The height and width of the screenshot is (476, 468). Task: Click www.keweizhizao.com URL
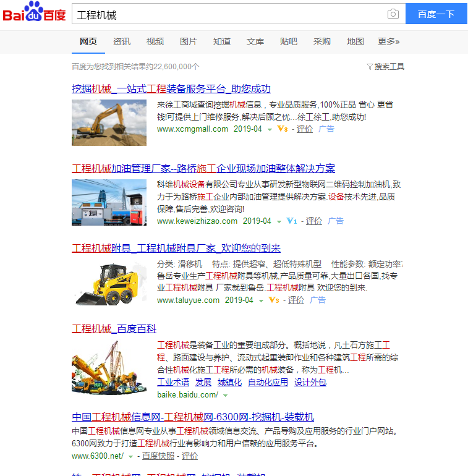point(197,221)
